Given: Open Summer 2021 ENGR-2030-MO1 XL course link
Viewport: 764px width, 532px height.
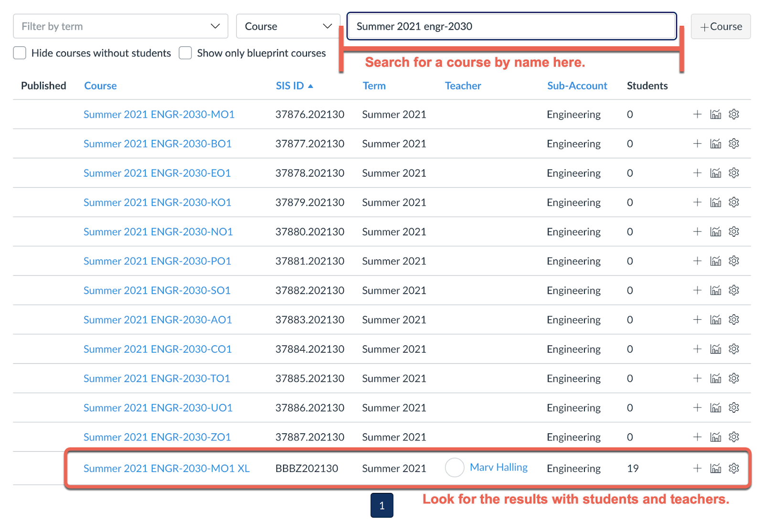Looking at the screenshot, I should pyautogui.click(x=166, y=469).
